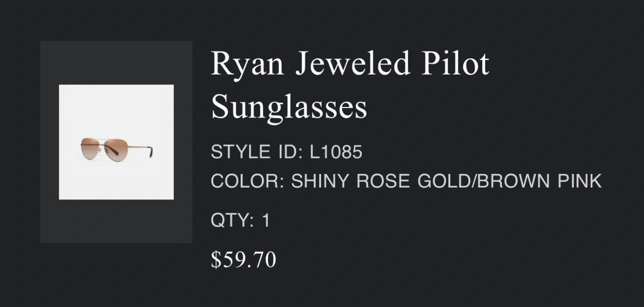Screen dimensions: 644x307
Task: Select the quantity value 1
Action: (266, 220)
